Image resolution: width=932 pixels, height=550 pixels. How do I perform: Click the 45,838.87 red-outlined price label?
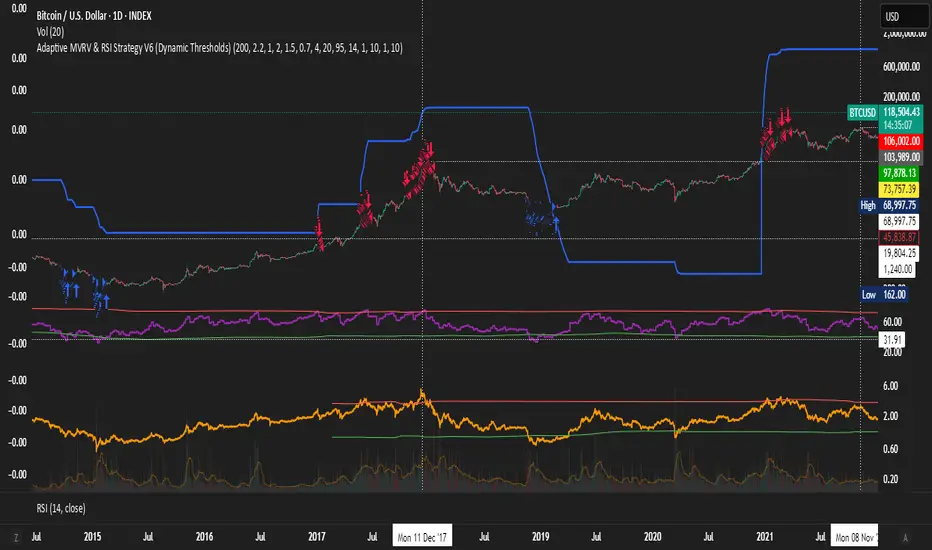[x=899, y=237]
